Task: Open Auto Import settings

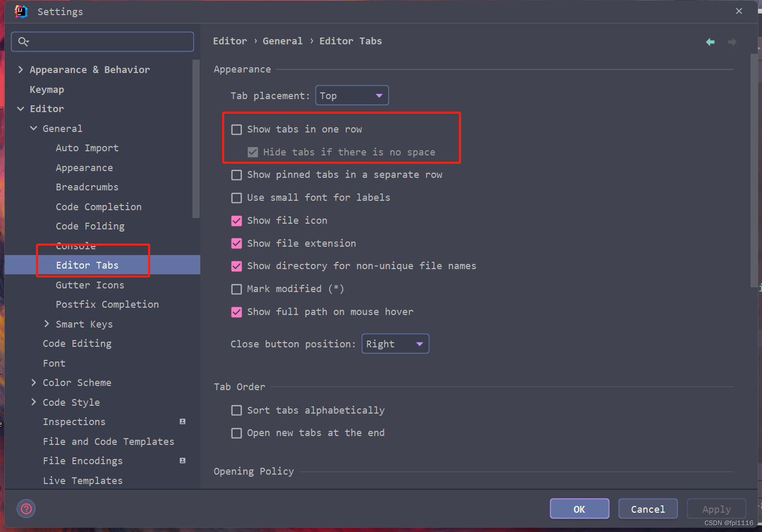Action: (x=87, y=148)
